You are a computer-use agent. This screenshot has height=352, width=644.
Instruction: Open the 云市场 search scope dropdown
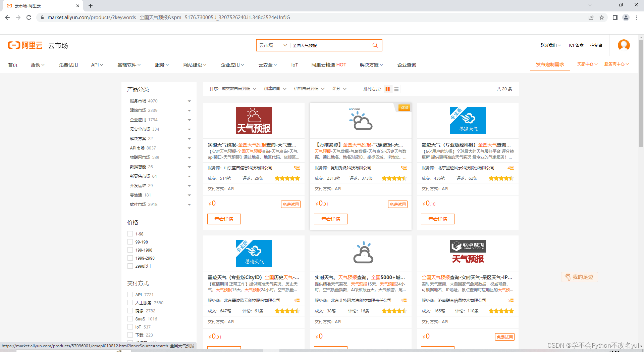(273, 45)
